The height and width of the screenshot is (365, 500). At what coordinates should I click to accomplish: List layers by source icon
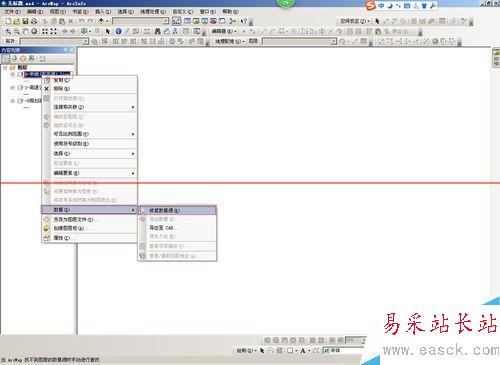[x=14, y=59]
